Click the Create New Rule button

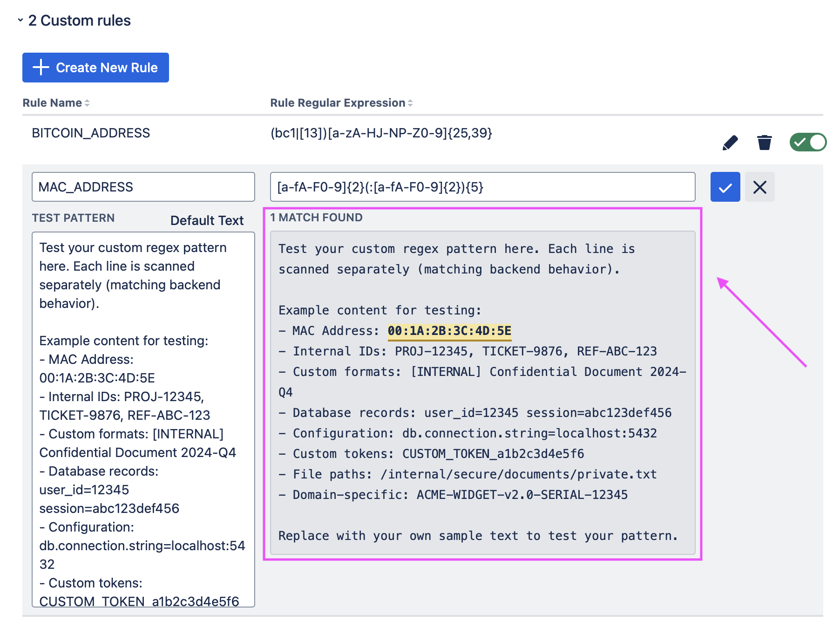click(x=95, y=68)
